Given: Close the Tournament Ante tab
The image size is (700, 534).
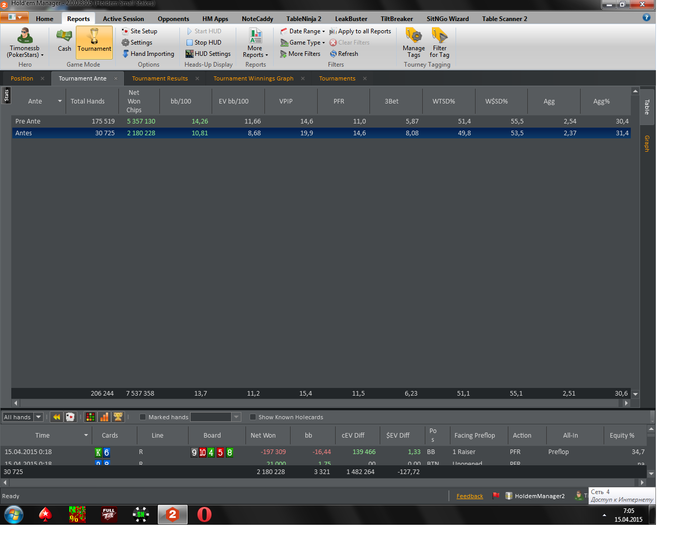Looking at the screenshot, I should [x=116, y=79].
